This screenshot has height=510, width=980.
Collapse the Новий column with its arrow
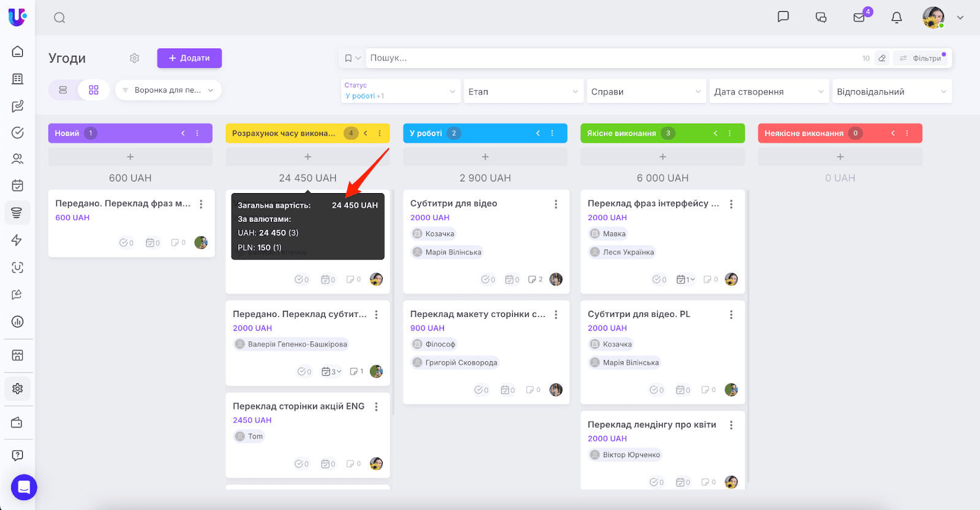point(183,133)
